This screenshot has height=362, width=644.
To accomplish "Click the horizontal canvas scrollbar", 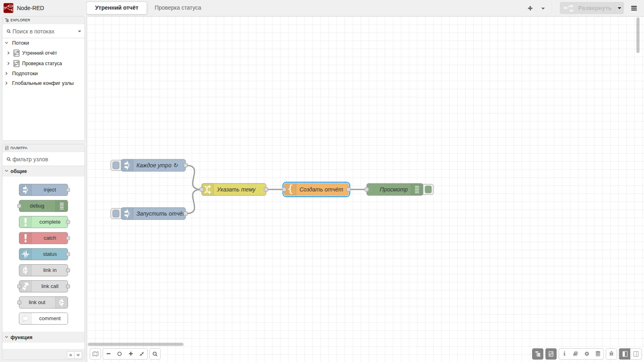I will tap(136, 344).
